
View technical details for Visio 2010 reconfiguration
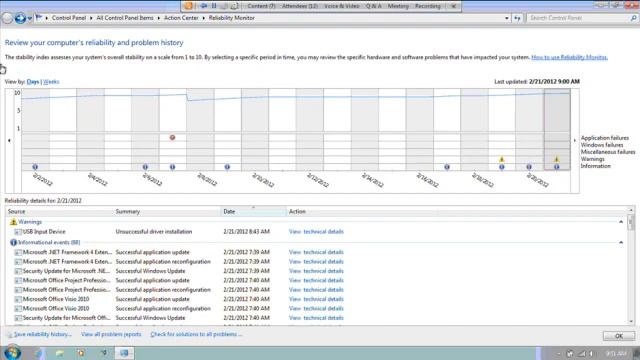tap(316, 309)
